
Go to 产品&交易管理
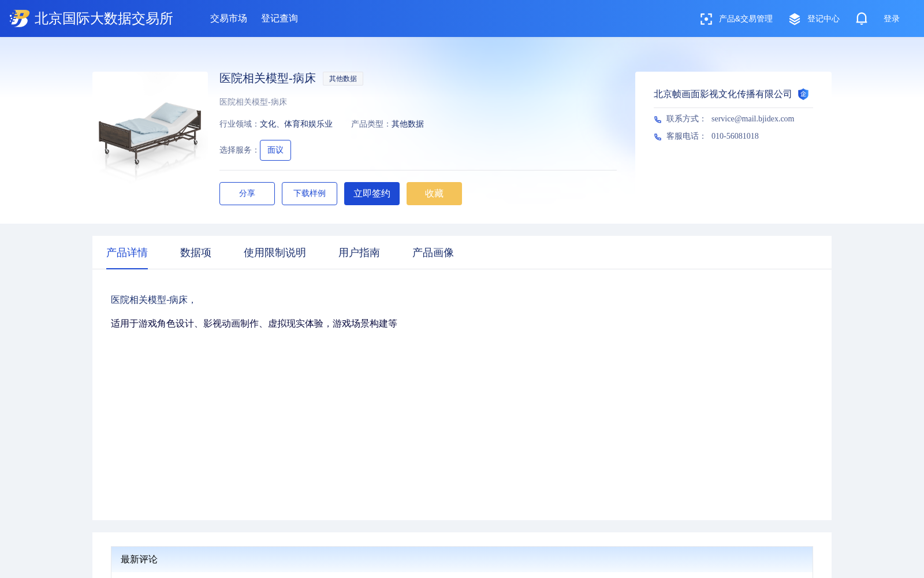tap(746, 19)
